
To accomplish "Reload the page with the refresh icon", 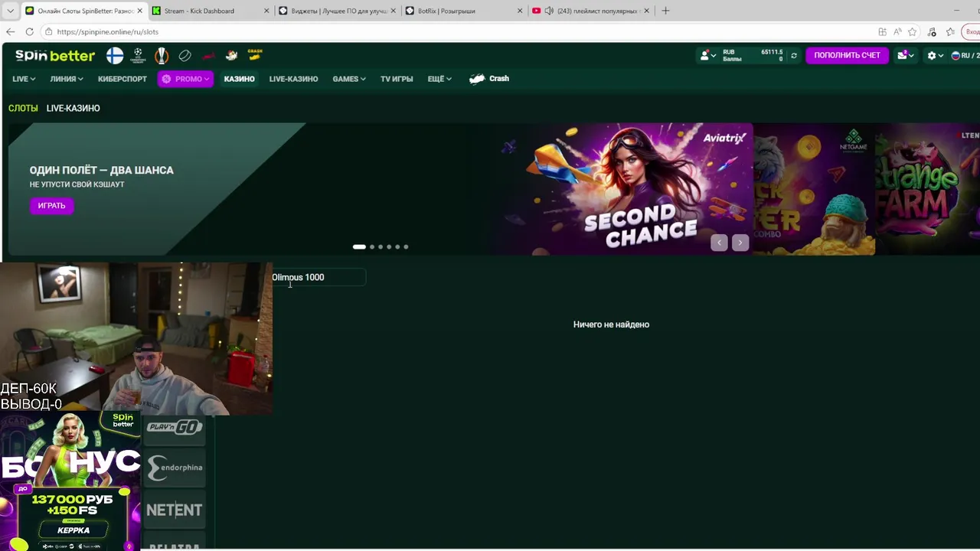I will [x=29, y=31].
